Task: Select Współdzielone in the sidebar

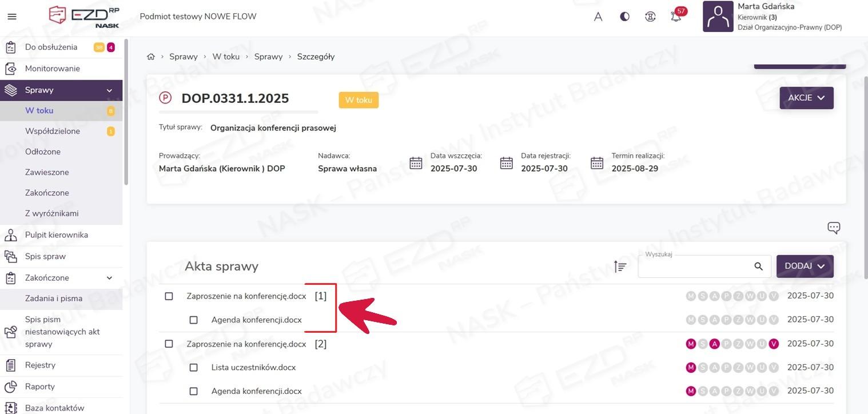Action: point(52,131)
